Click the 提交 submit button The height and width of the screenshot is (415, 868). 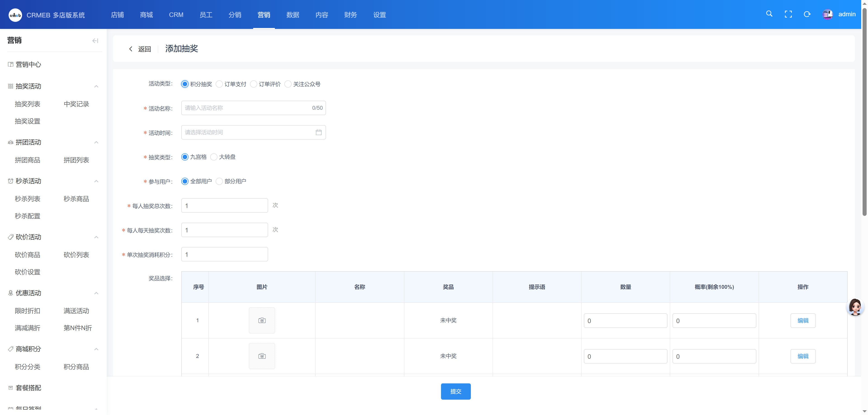pos(455,392)
